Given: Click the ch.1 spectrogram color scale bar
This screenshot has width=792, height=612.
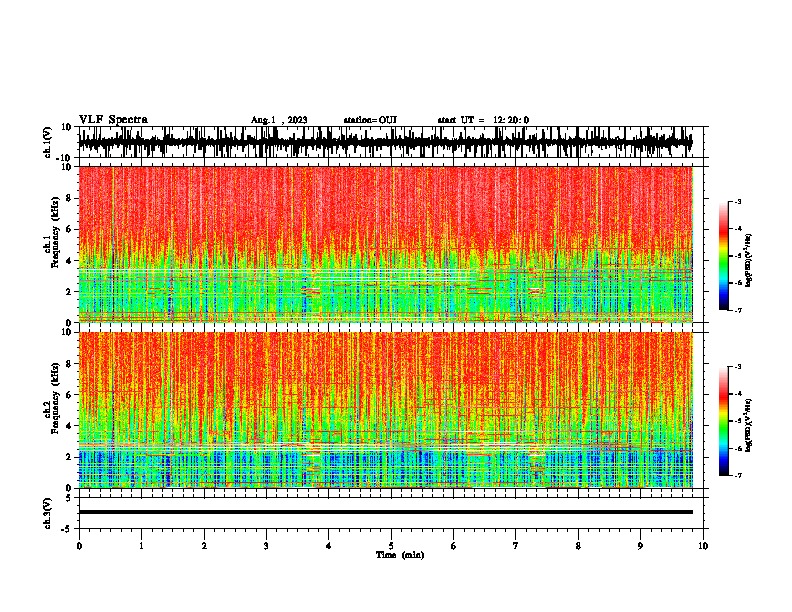Looking at the screenshot, I should point(723,256).
